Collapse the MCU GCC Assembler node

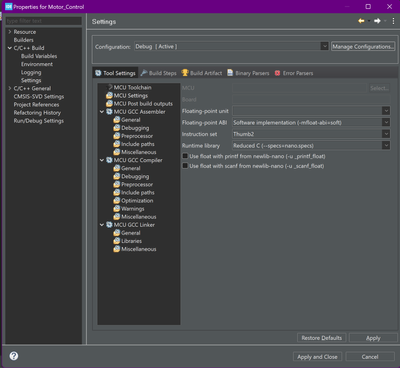pyautogui.click(x=102, y=112)
